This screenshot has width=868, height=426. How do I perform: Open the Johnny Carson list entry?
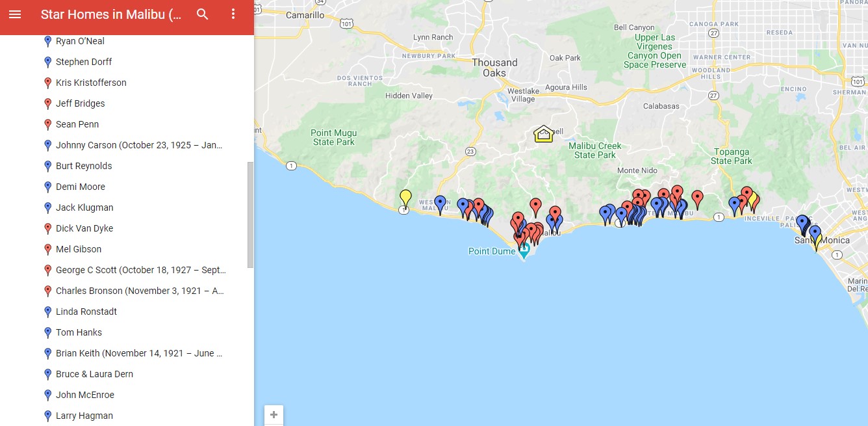point(139,145)
